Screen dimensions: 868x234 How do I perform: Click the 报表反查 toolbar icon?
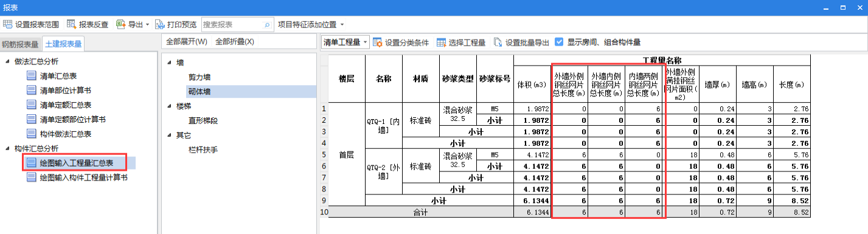tap(71, 25)
